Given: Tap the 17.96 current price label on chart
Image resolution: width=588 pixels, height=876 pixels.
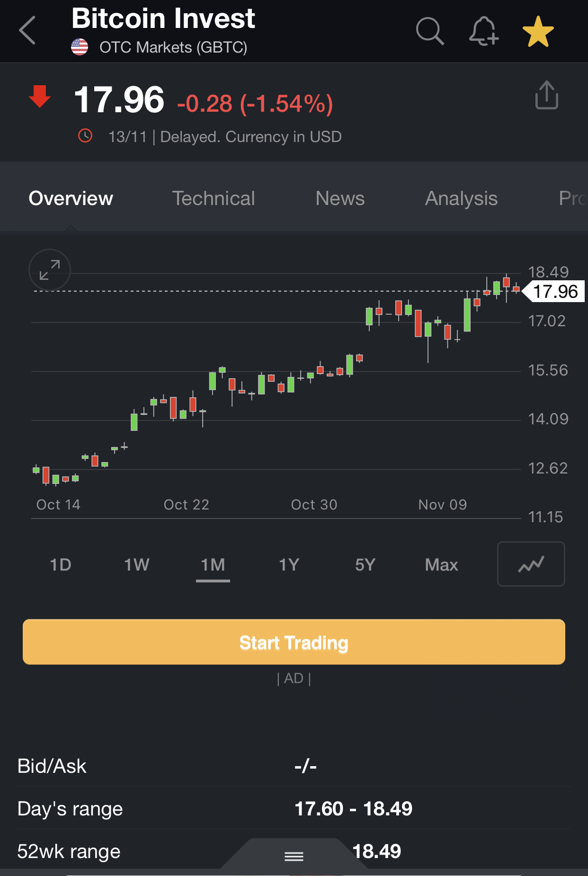Looking at the screenshot, I should (555, 292).
